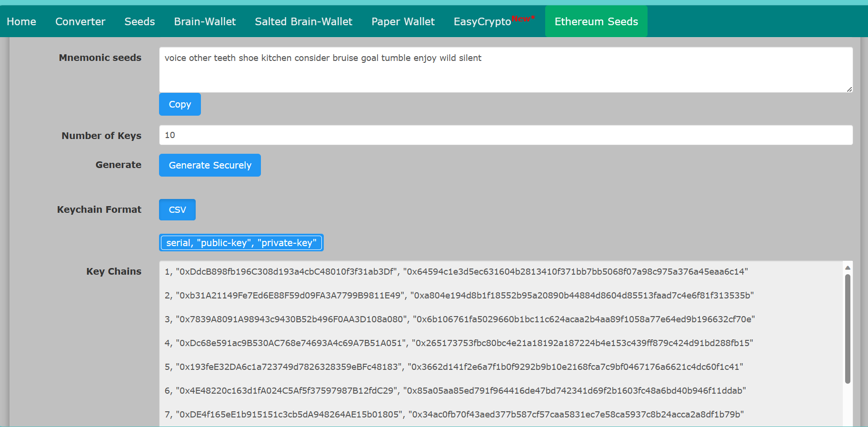Screen dimensions: 868x427
Task: Click the textarea resize handle corner
Action: click(x=849, y=89)
